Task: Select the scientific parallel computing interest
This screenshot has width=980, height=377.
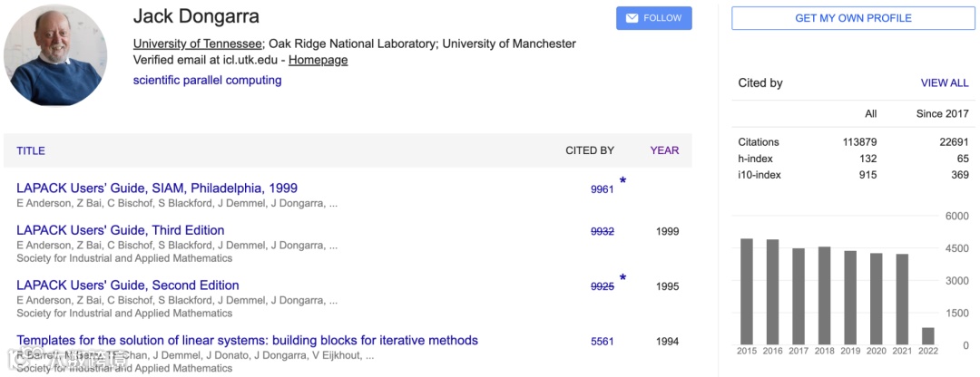Action: point(207,80)
